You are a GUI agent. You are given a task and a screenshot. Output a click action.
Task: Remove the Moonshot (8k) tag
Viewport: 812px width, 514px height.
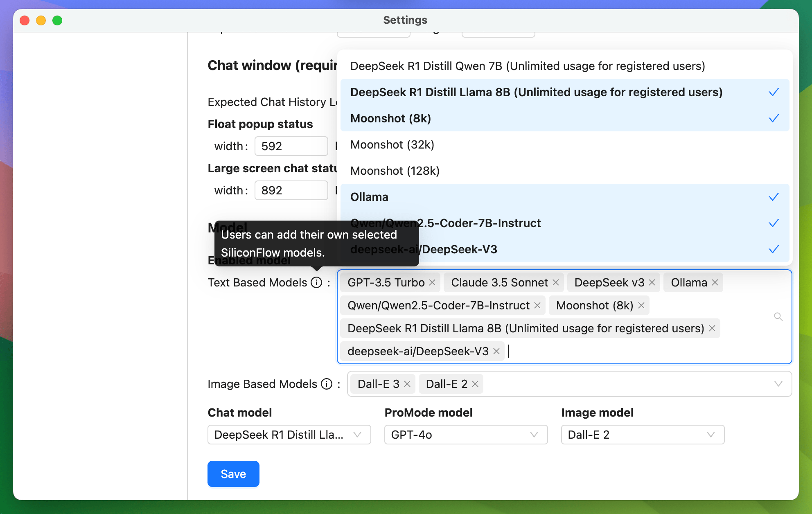(641, 305)
